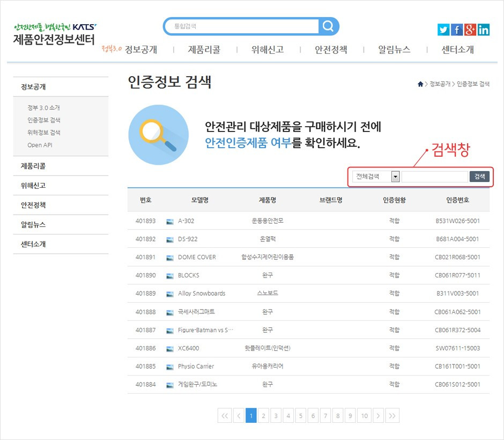Open 위해신고 in top navigation
504x440 pixels.
click(268, 49)
